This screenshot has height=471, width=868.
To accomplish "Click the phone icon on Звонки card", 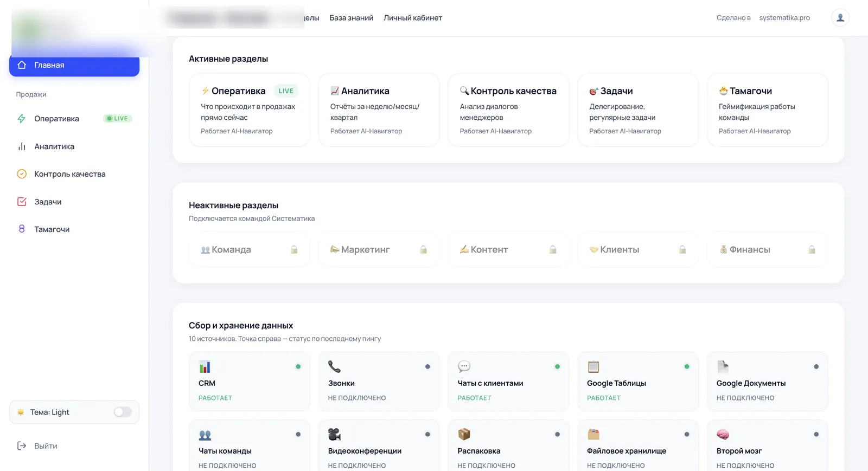I will (x=334, y=367).
